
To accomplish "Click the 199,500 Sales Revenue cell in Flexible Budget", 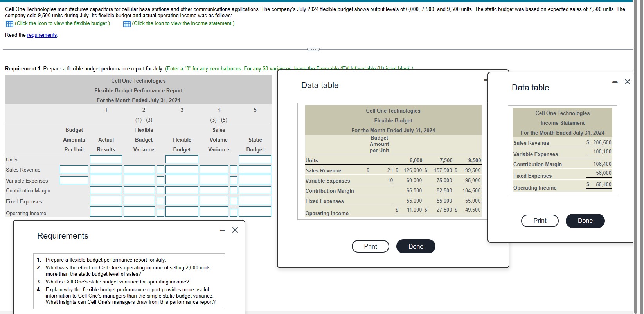I will 471,170.
